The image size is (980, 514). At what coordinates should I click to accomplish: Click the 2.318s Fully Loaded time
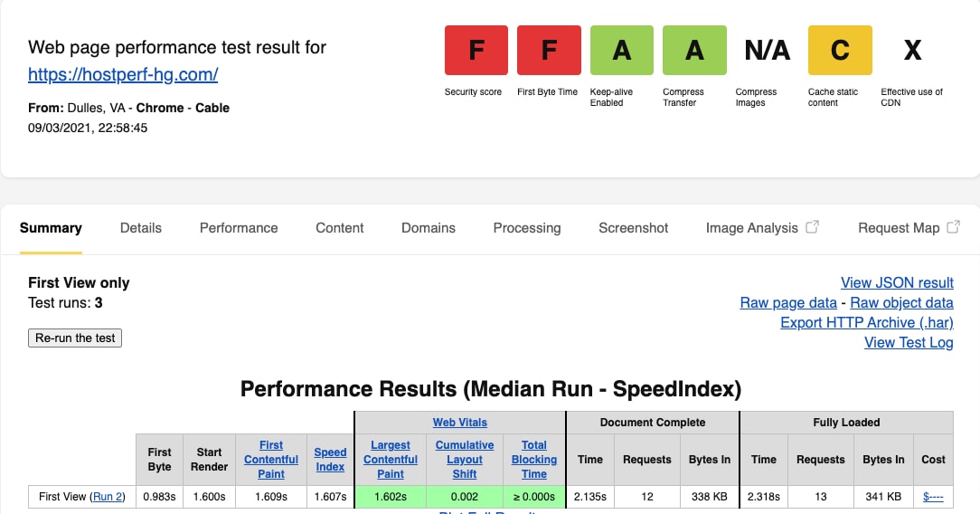(x=764, y=497)
